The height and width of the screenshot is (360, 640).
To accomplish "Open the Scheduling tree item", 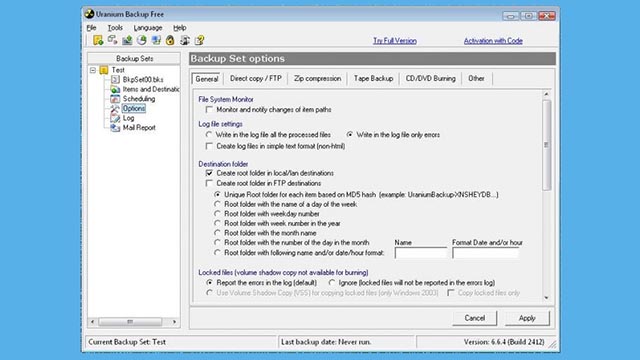I will pos(139,99).
